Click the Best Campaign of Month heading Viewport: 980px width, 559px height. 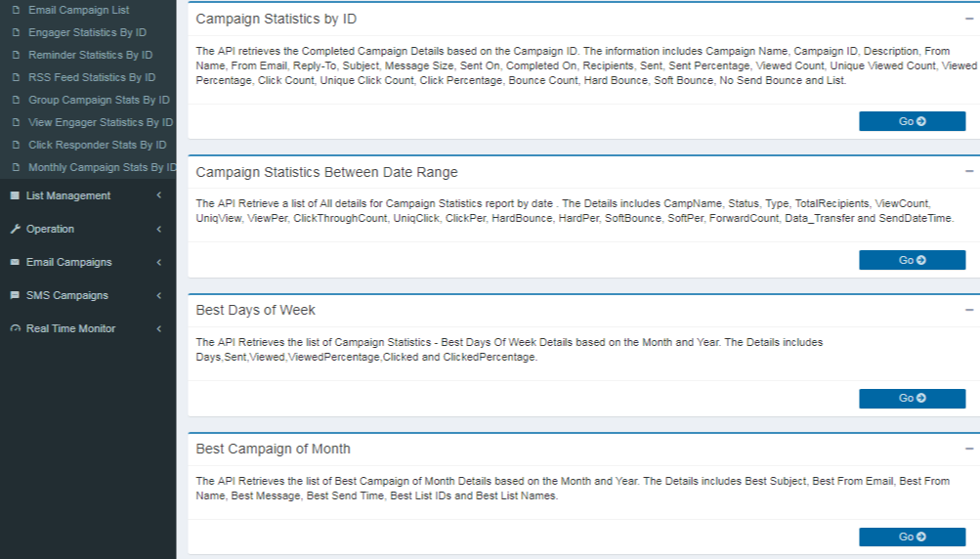(273, 449)
